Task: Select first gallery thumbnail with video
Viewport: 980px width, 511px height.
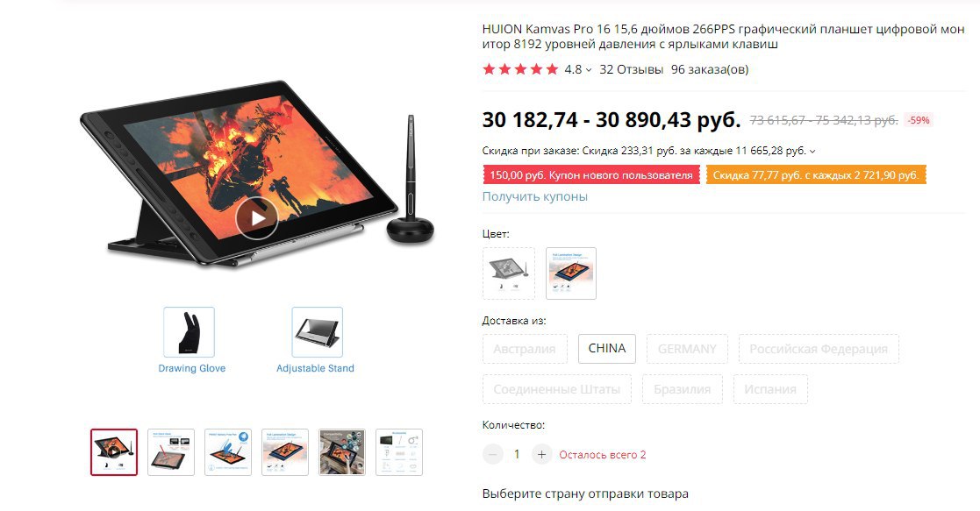Action: (114, 452)
